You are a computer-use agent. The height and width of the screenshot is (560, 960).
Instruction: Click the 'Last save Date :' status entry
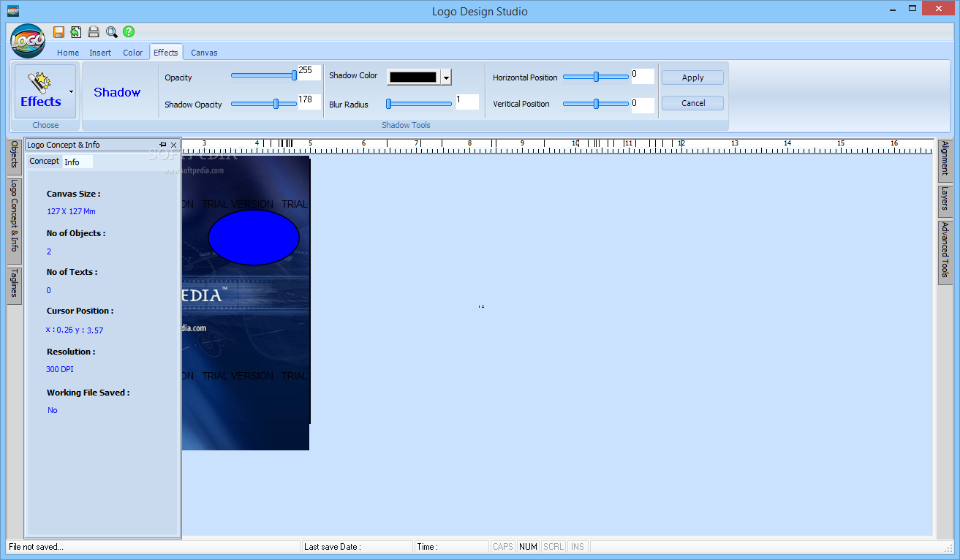pos(333,547)
